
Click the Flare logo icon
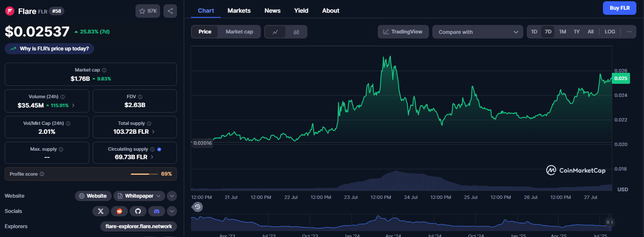coord(10,11)
